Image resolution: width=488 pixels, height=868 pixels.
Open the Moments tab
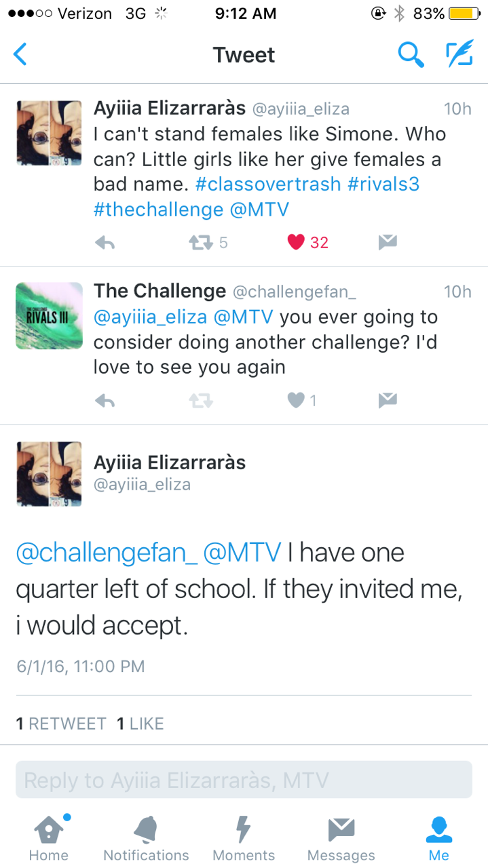click(244, 837)
